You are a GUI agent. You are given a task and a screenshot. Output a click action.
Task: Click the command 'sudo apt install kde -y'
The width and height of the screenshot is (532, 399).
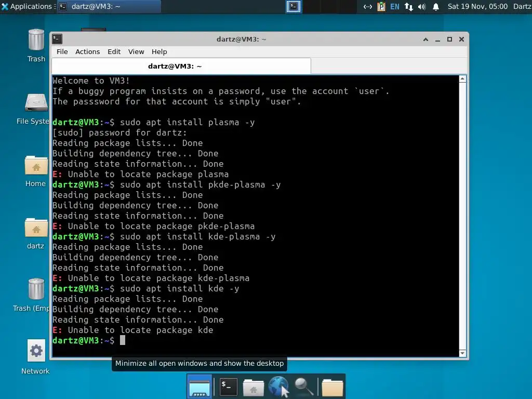pyautogui.click(x=179, y=288)
